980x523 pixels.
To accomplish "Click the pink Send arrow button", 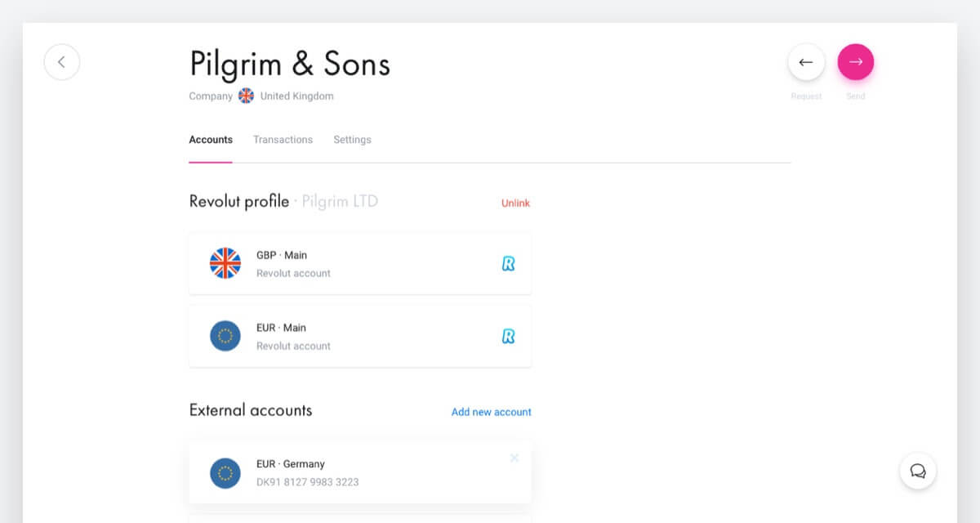I will click(855, 62).
